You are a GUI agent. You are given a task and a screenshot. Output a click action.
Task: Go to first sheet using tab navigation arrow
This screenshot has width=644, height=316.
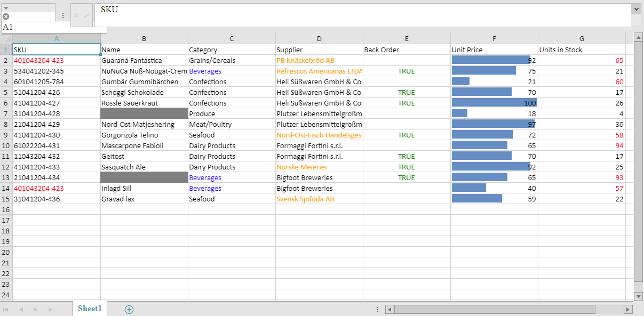(x=6, y=309)
